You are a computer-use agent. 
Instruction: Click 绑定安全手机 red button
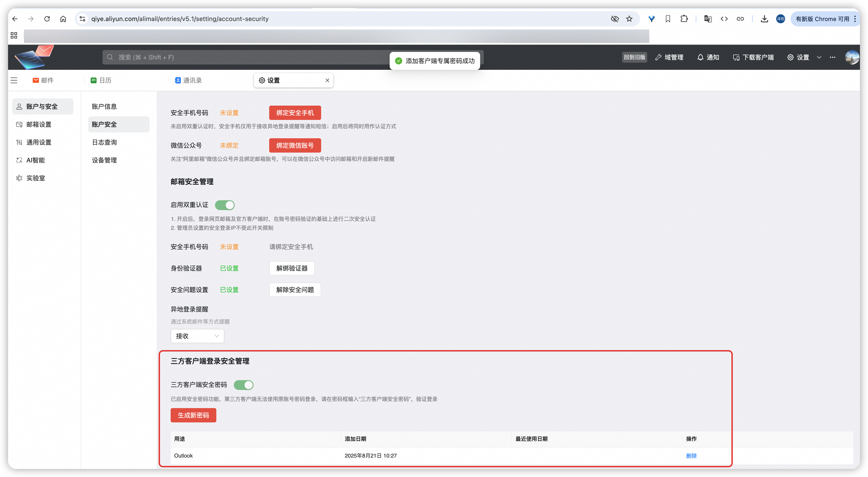pyautogui.click(x=295, y=113)
